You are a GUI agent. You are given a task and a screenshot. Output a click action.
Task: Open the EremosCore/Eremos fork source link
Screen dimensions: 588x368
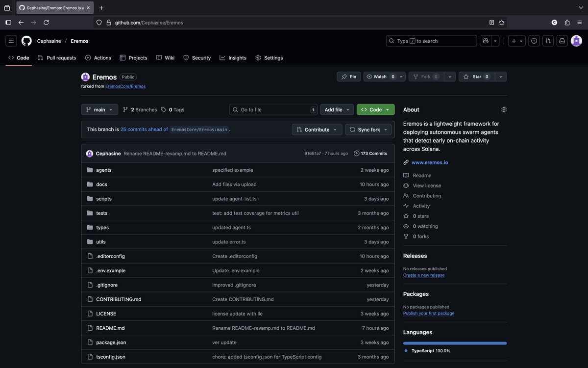[125, 86]
